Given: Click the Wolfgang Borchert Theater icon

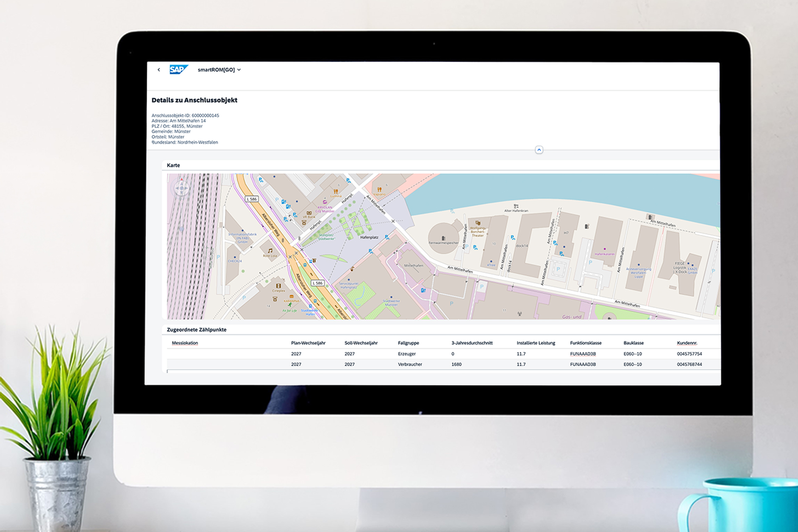Looking at the screenshot, I should point(478,223).
